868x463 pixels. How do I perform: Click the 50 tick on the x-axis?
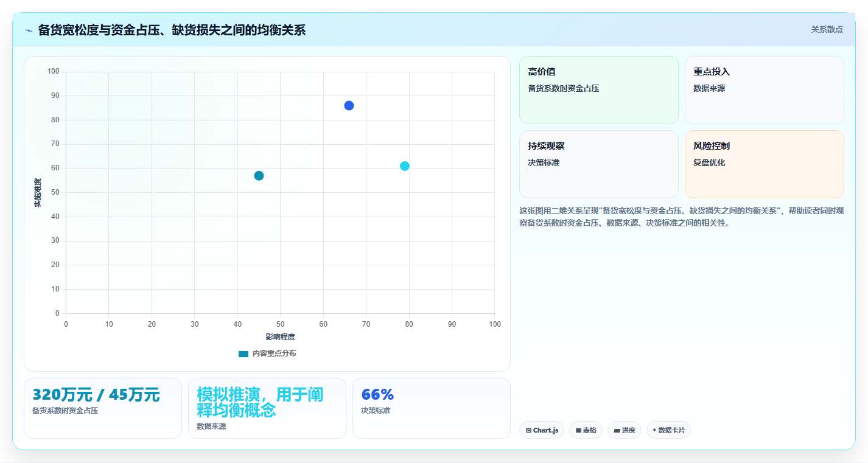pyautogui.click(x=280, y=324)
